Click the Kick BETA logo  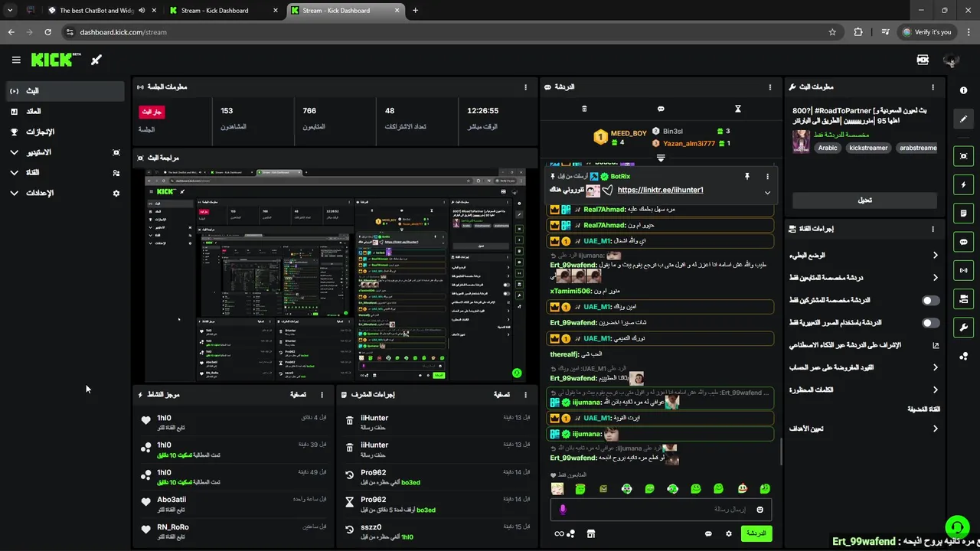[56, 60]
